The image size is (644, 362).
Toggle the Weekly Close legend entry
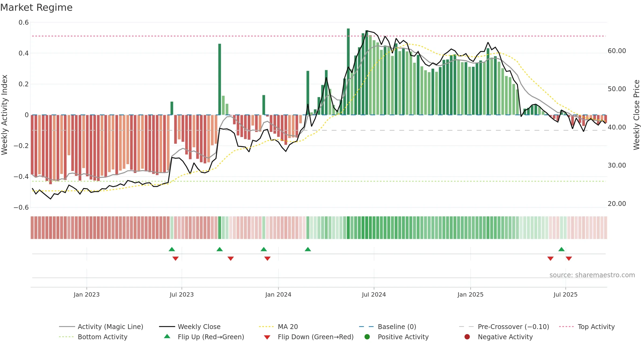[190, 327]
